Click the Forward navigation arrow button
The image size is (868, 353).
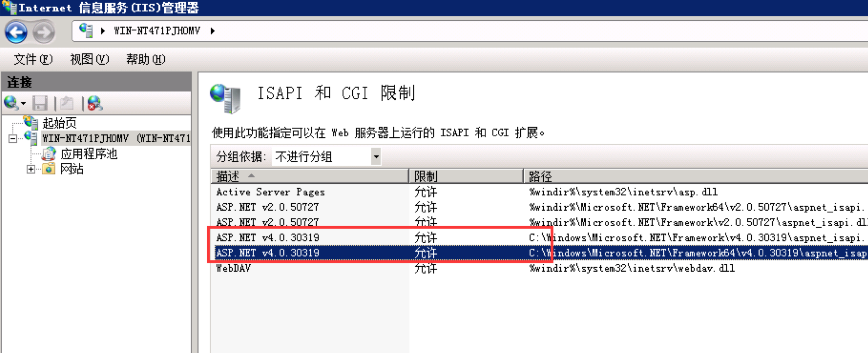(x=44, y=32)
